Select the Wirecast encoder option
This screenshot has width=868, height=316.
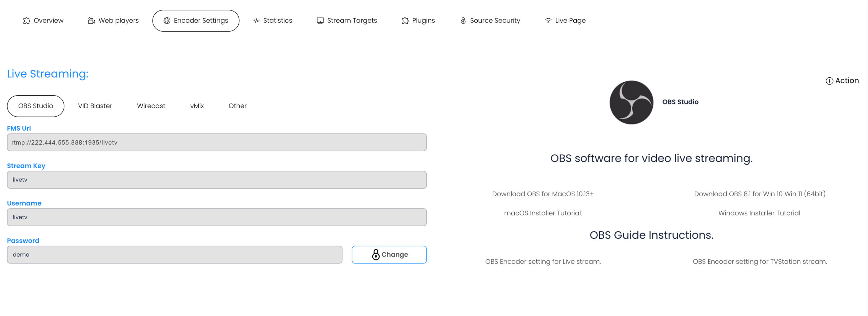click(151, 106)
